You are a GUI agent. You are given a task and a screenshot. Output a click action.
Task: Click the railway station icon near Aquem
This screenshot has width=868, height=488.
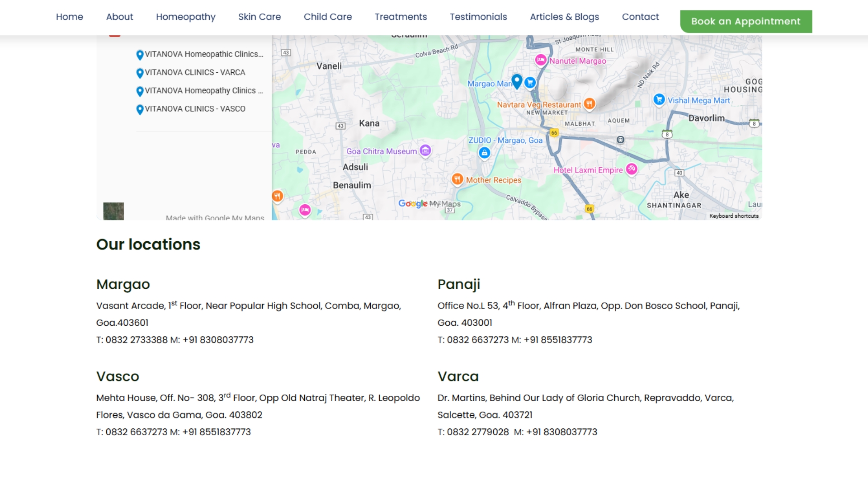point(621,140)
